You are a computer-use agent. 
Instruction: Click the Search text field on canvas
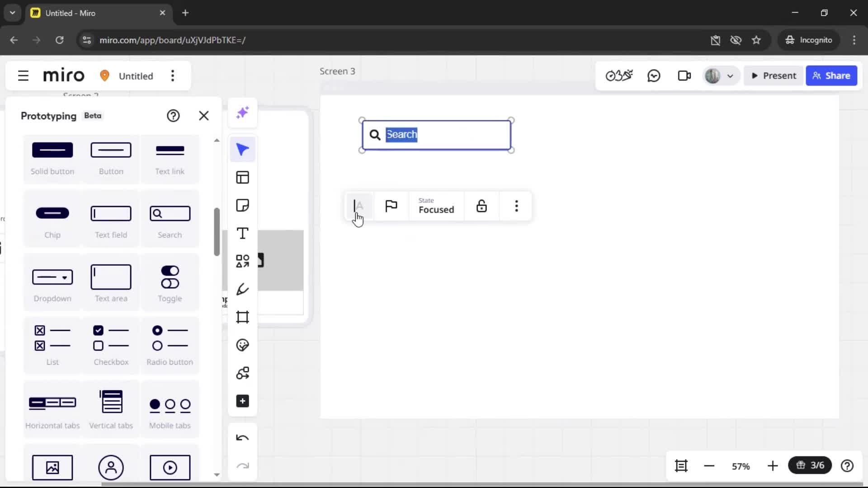tap(437, 135)
